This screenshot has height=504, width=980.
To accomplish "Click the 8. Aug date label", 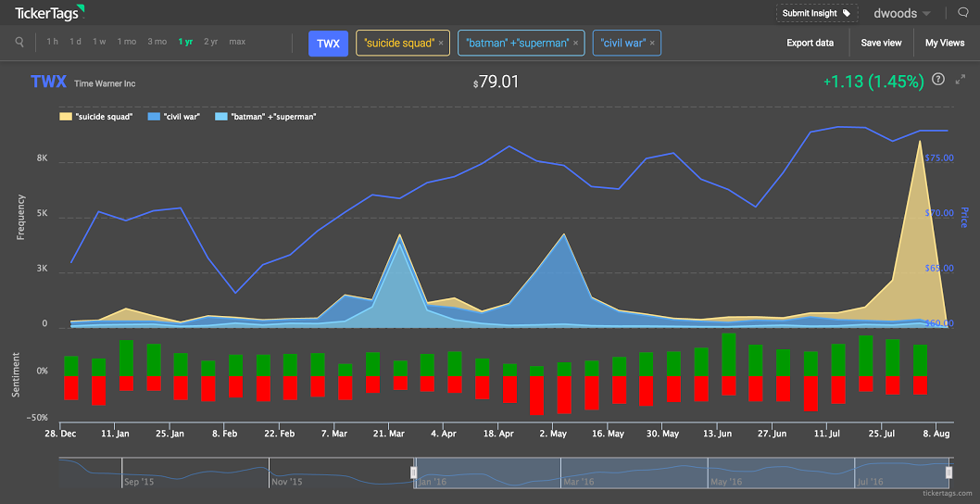I will pos(935,434).
